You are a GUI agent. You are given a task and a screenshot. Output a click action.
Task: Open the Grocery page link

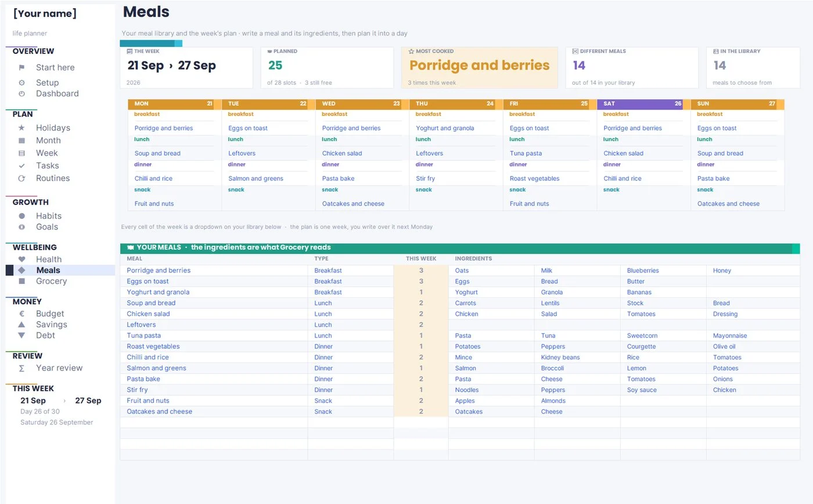pos(51,281)
